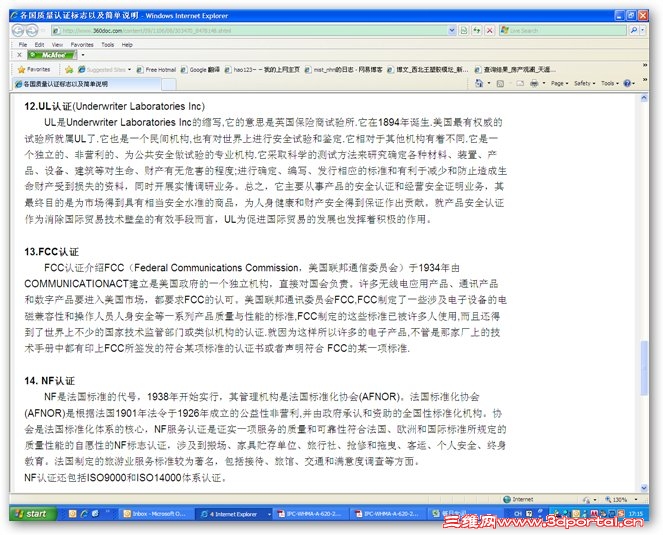Open the Favorites star panel button
The width and height of the screenshot is (663, 535).
tap(34, 69)
